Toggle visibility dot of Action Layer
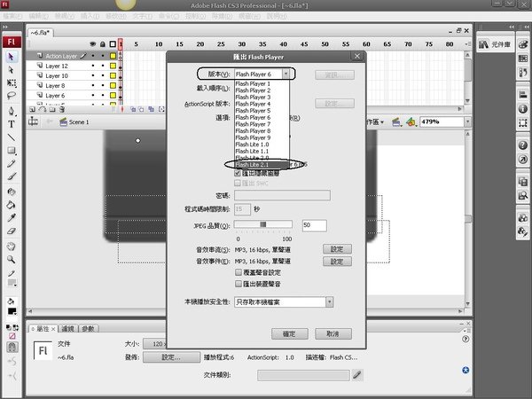532x399 pixels. (93, 56)
